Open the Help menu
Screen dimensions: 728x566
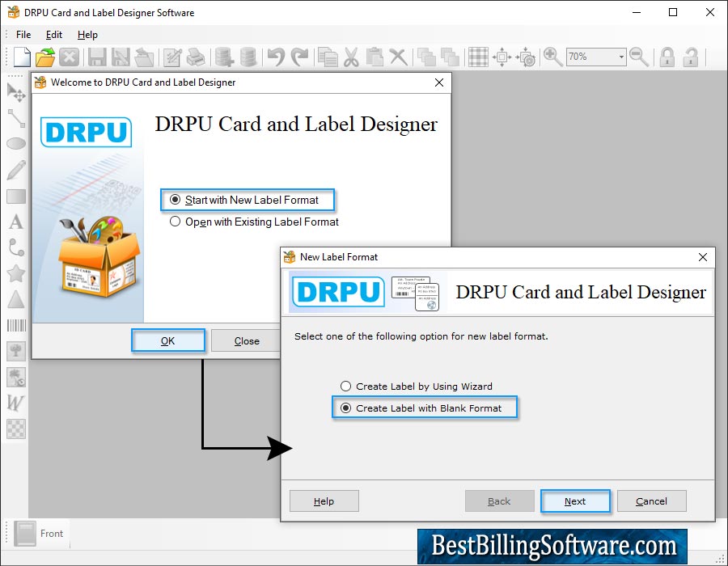tap(87, 35)
